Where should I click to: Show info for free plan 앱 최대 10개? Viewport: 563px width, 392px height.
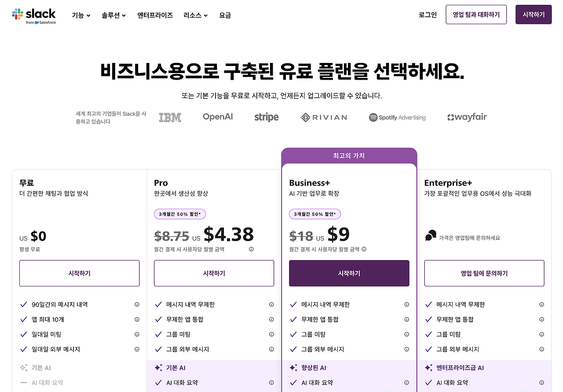tap(137, 319)
